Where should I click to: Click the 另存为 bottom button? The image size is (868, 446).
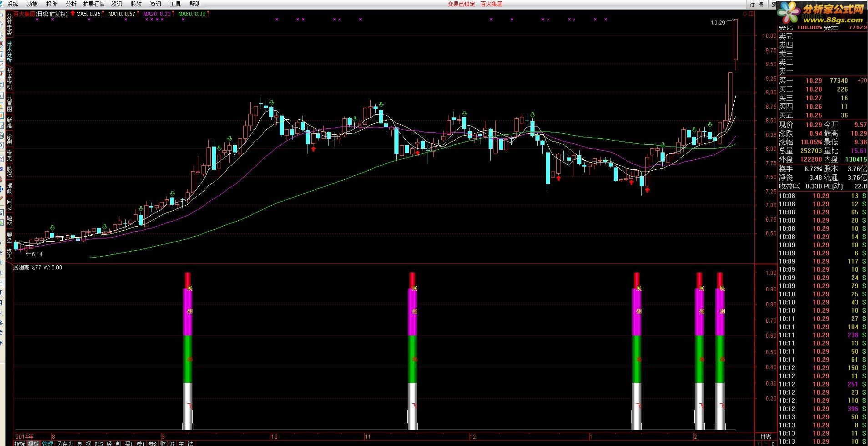coord(65,443)
